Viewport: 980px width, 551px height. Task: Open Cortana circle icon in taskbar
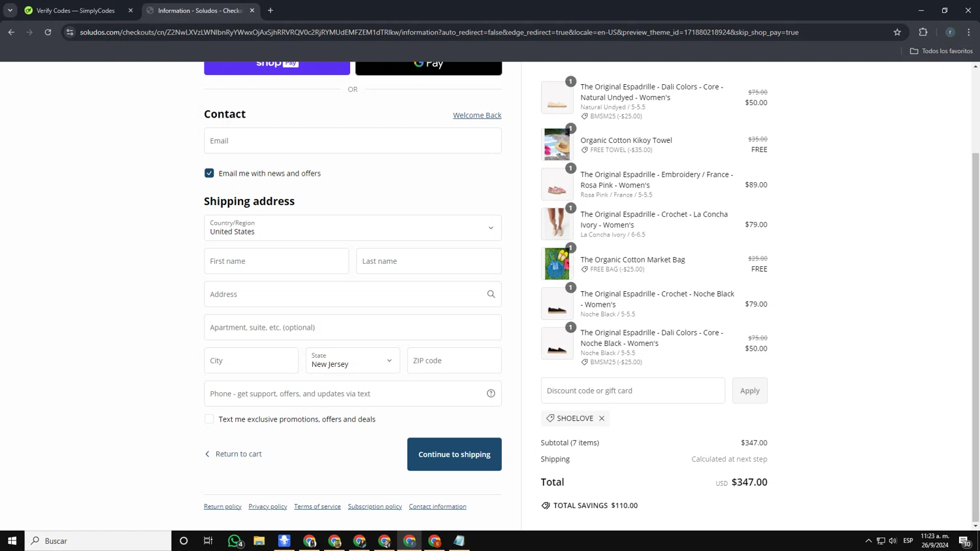[184, 541]
